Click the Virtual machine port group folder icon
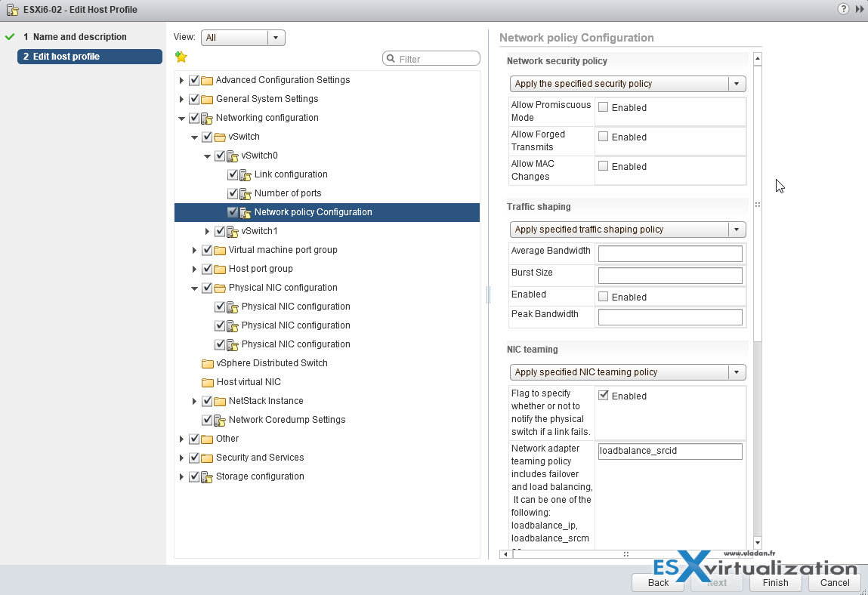Viewport: 868px width, 595px height. point(220,250)
